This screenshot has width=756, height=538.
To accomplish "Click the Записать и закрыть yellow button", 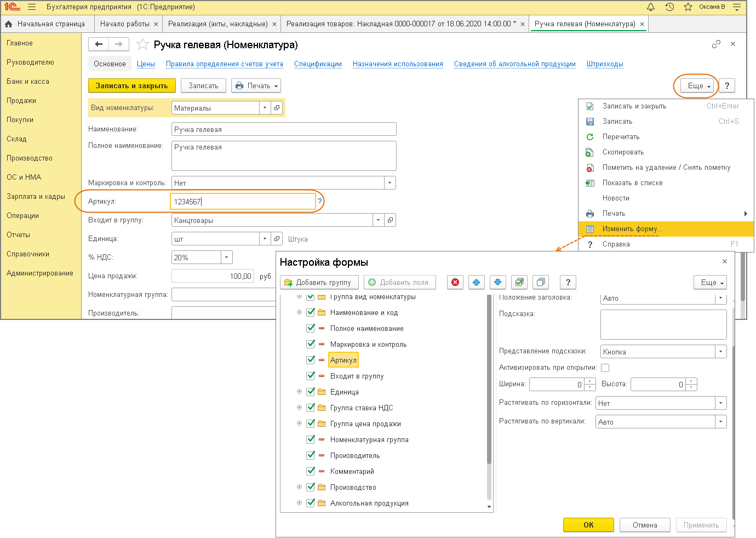I will coord(132,86).
